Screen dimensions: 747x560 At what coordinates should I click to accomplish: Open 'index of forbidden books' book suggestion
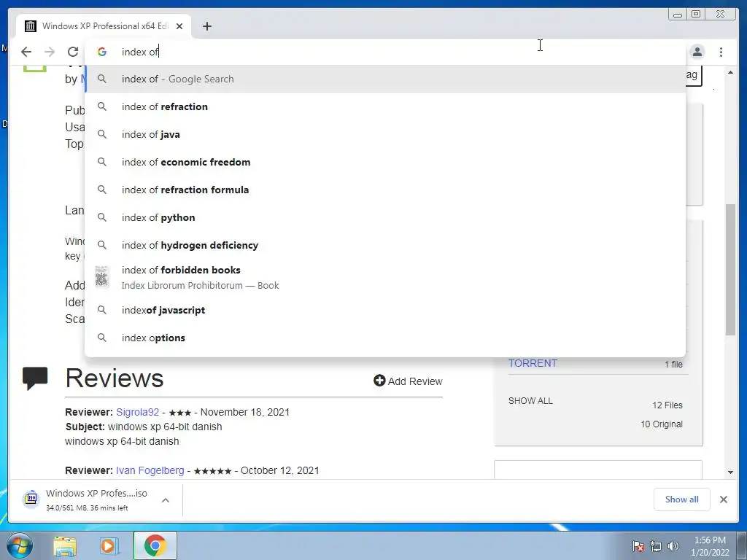385,277
